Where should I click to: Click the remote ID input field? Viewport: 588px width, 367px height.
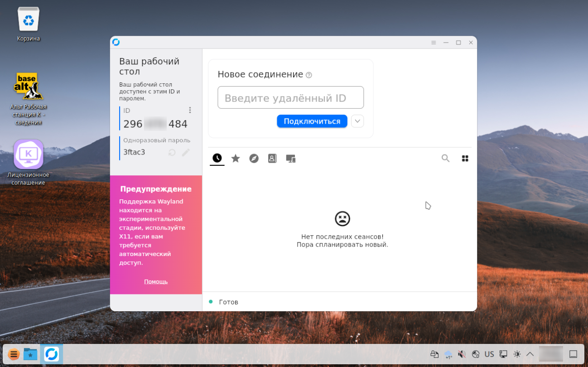290,97
